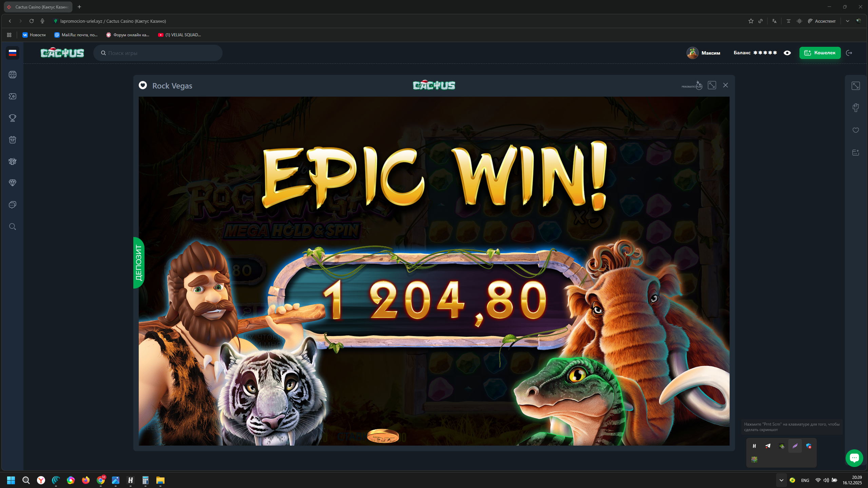Toggle the balance visibility eye icon

[787, 53]
